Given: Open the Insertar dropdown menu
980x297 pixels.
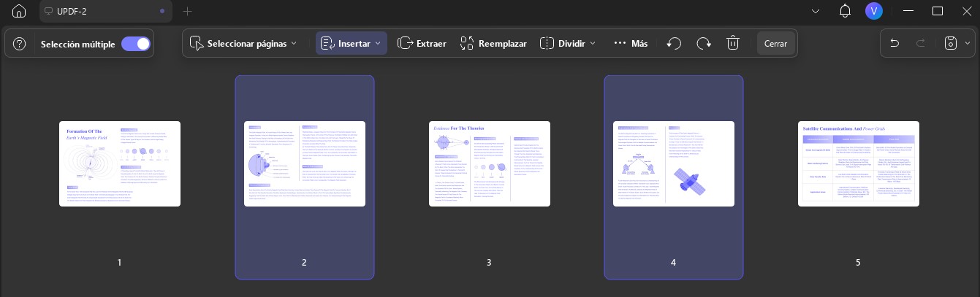Looking at the screenshot, I should click(351, 43).
